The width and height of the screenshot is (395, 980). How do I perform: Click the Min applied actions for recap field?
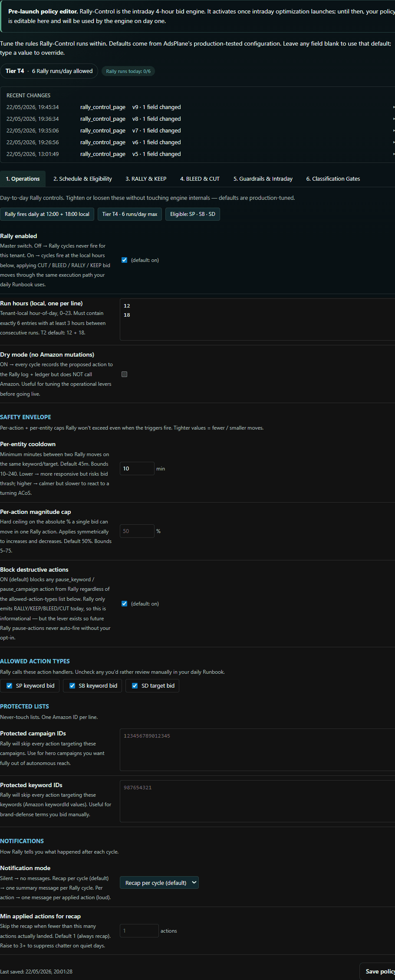click(139, 931)
